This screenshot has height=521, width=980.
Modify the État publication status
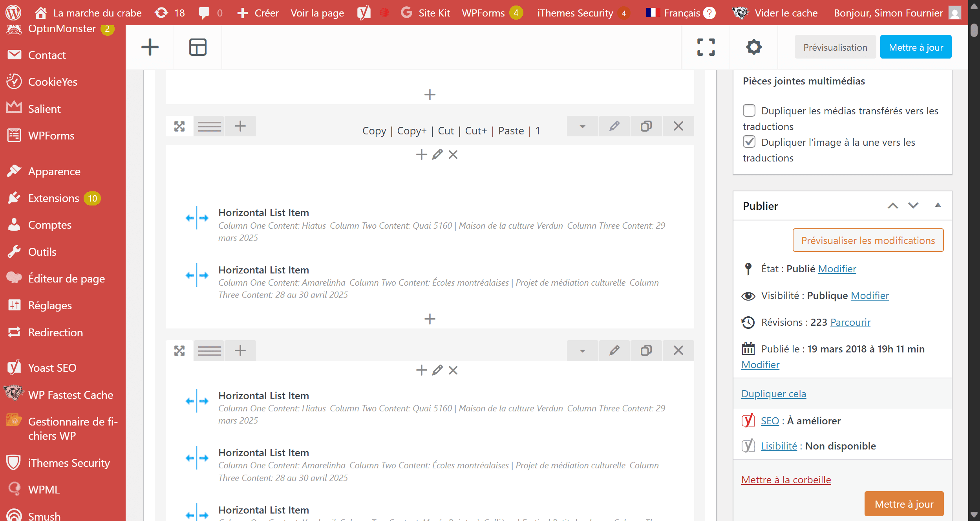pos(837,269)
